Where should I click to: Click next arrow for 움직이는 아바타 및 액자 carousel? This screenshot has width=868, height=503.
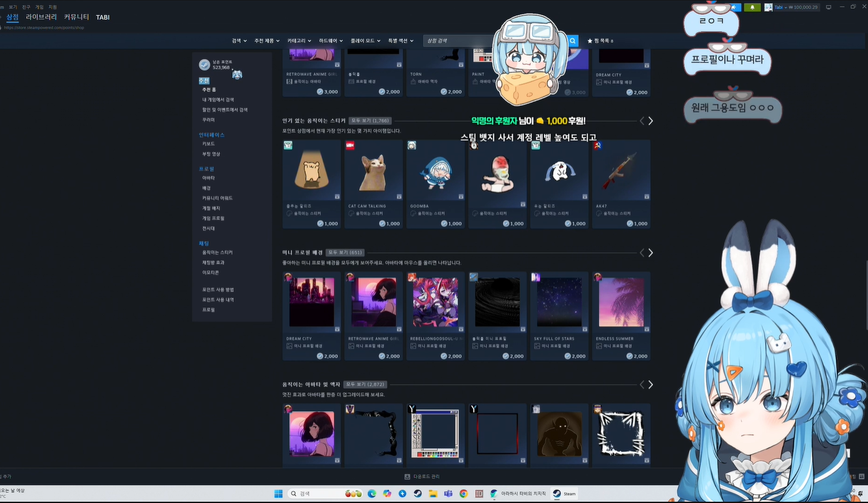[x=650, y=385]
